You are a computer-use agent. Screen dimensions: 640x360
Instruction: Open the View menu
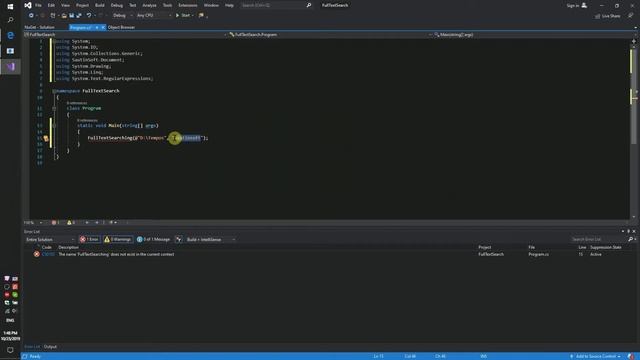[x=65, y=5]
